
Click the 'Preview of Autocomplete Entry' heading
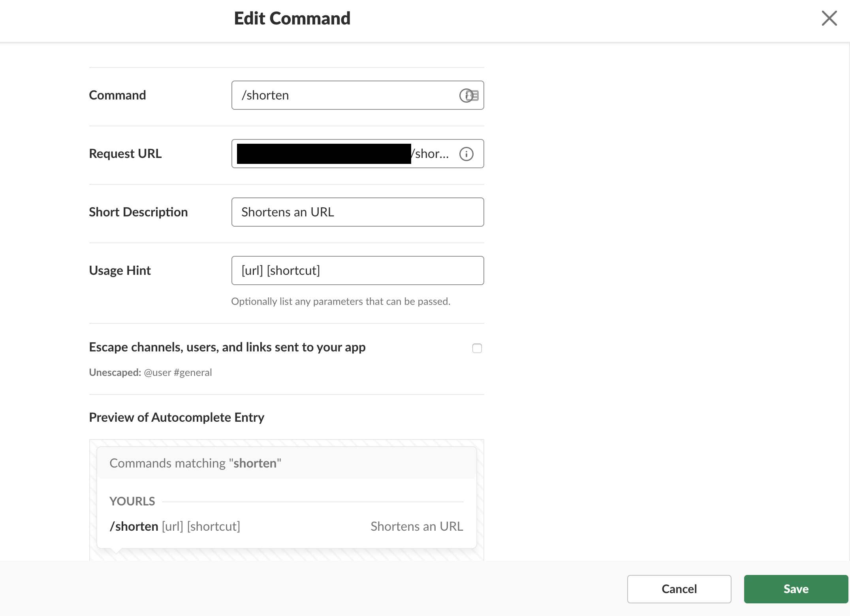tap(177, 417)
